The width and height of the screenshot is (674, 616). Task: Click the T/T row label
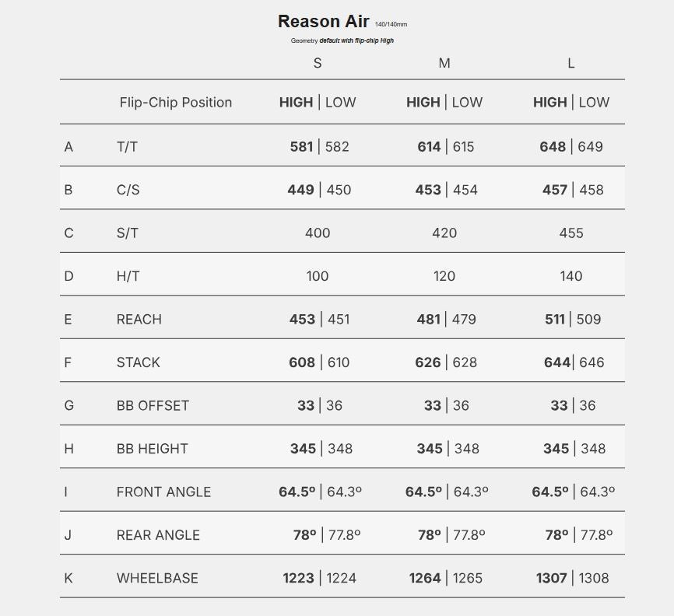pos(127,146)
